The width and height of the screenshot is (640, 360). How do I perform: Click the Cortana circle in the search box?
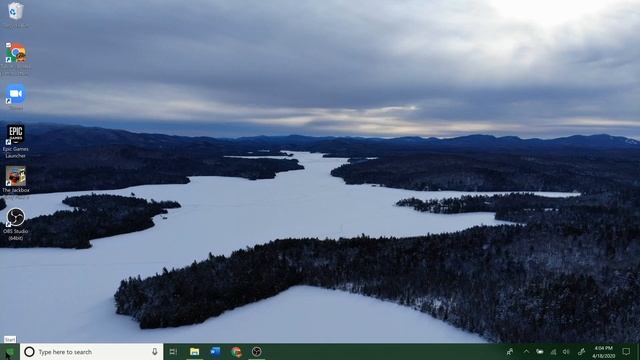pos(29,352)
